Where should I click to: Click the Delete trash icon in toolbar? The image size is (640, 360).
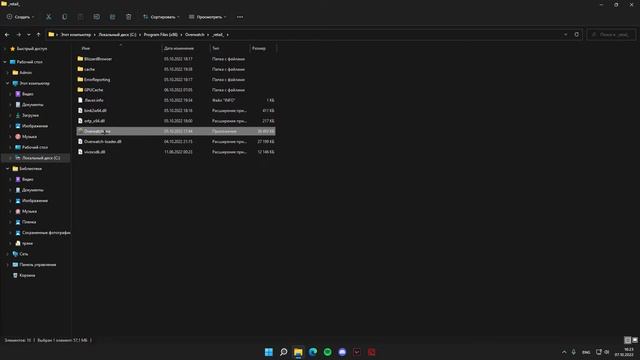(x=129, y=17)
